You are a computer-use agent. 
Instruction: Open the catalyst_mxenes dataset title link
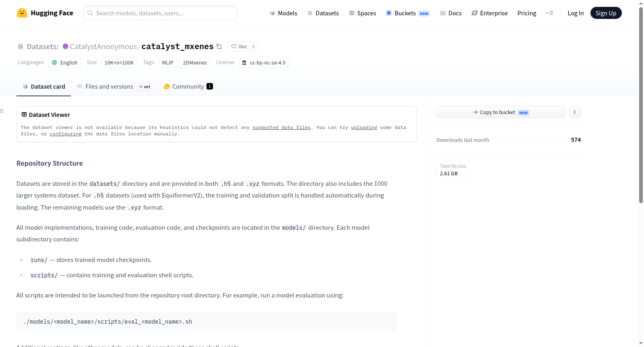178,46
